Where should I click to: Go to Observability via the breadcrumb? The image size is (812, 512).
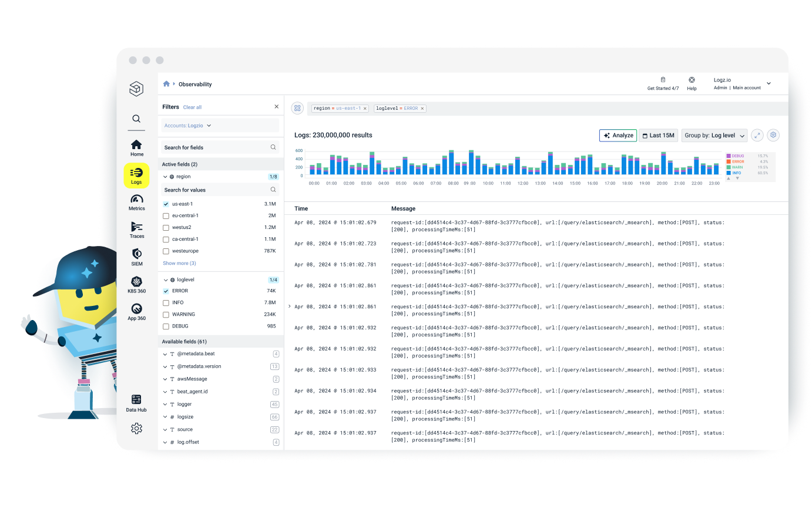[194, 84]
